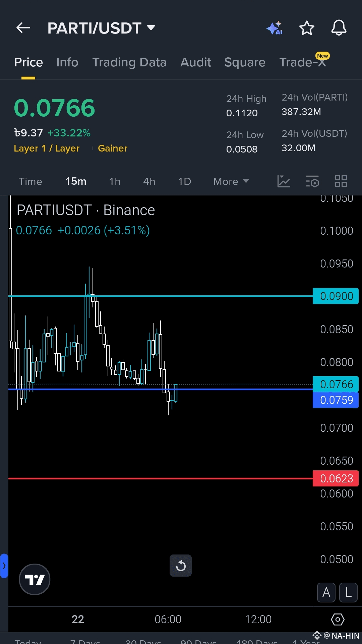Open the AI sparkle assistant icon
The height and width of the screenshot is (644, 362).
275,28
